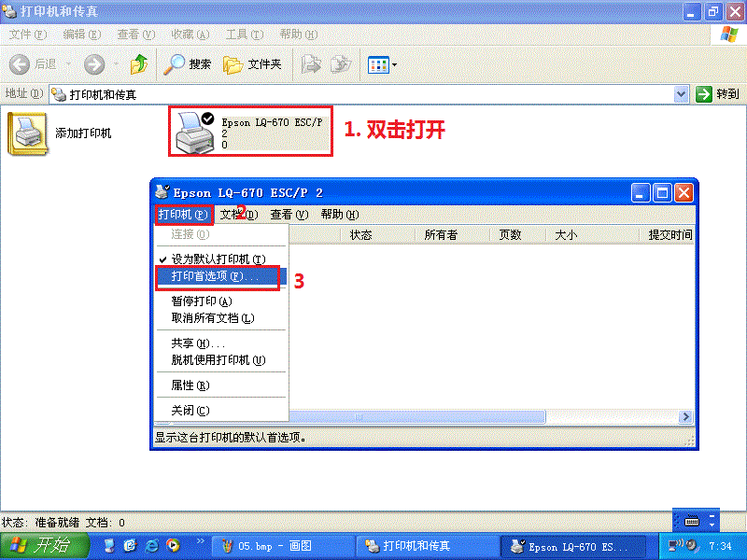The width and height of the screenshot is (747, 560).
Task: Close the Epson LQ-670 queue window
Action: coord(684,193)
